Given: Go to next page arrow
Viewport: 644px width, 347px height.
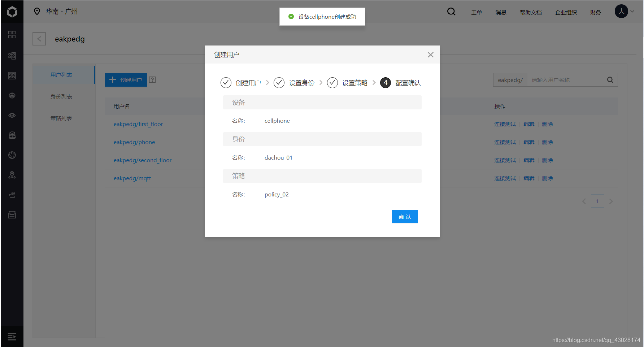Looking at the screenshot, I should point(611,201).
